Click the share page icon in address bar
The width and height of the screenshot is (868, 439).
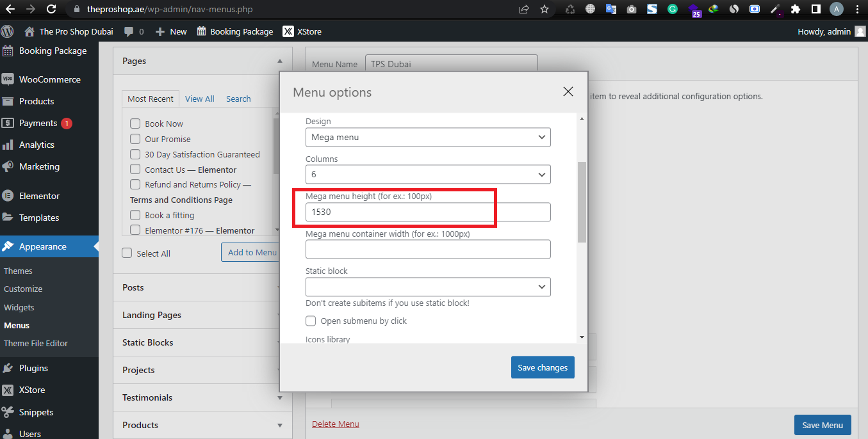tap(524, 9)
